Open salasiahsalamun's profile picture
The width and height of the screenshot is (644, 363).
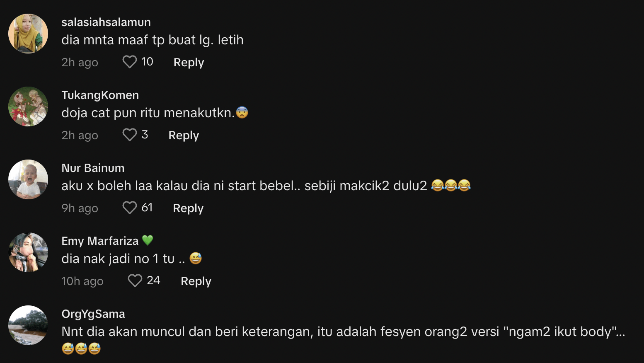[28, 34]
